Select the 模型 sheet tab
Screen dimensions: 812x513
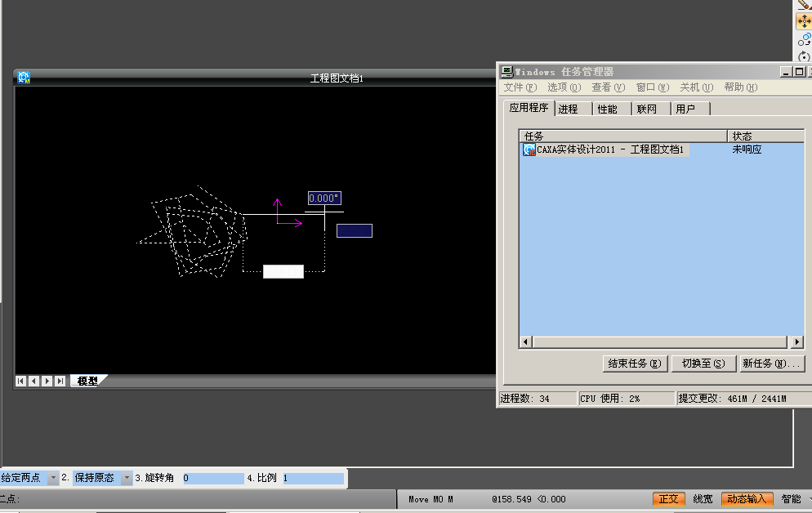(x=87, y=381)
